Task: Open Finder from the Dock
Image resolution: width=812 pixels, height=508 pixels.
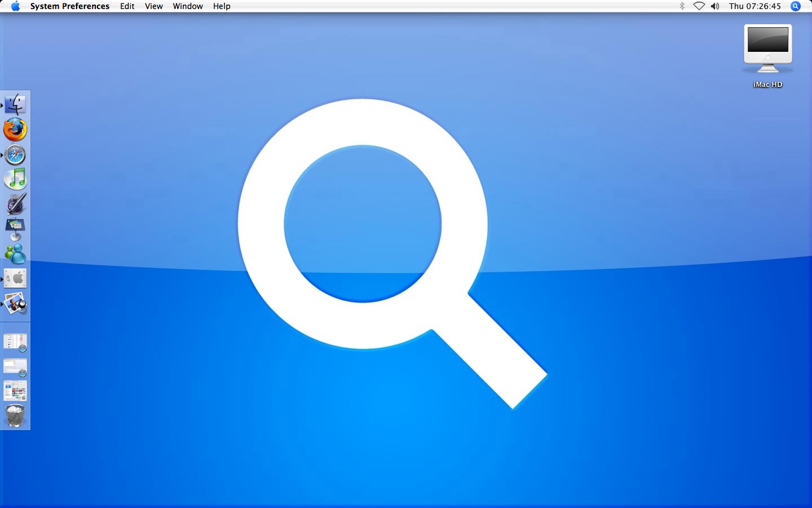Action: coord(15,105)
